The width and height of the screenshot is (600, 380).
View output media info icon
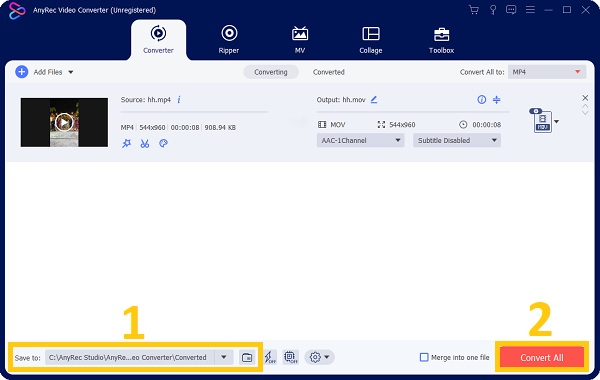tap(481, 99)
